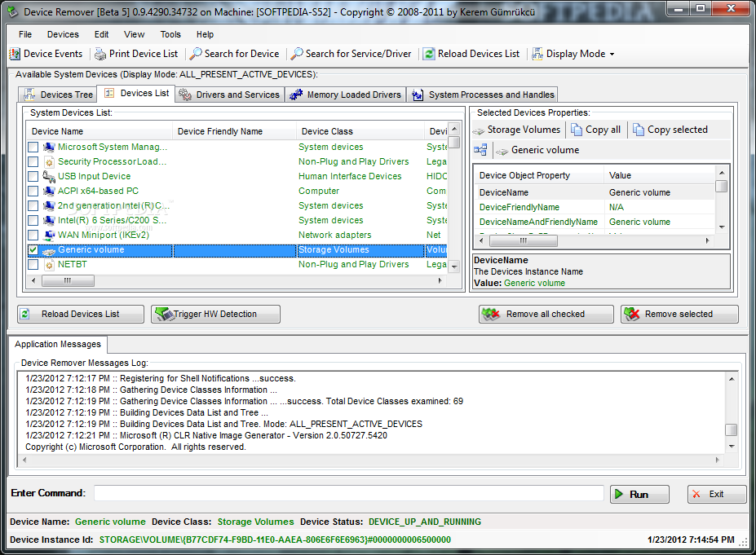Open the Tools menu

click(x=170, y=35)
